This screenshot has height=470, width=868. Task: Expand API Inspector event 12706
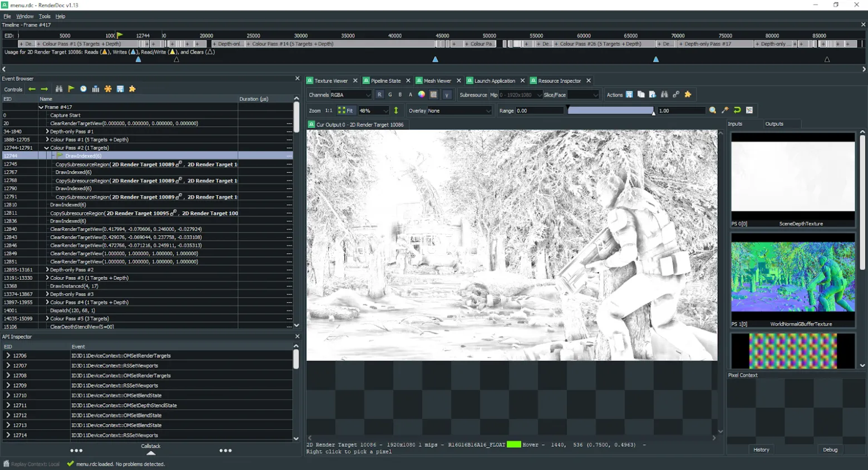pyautogui.click(x=8, y=355)
